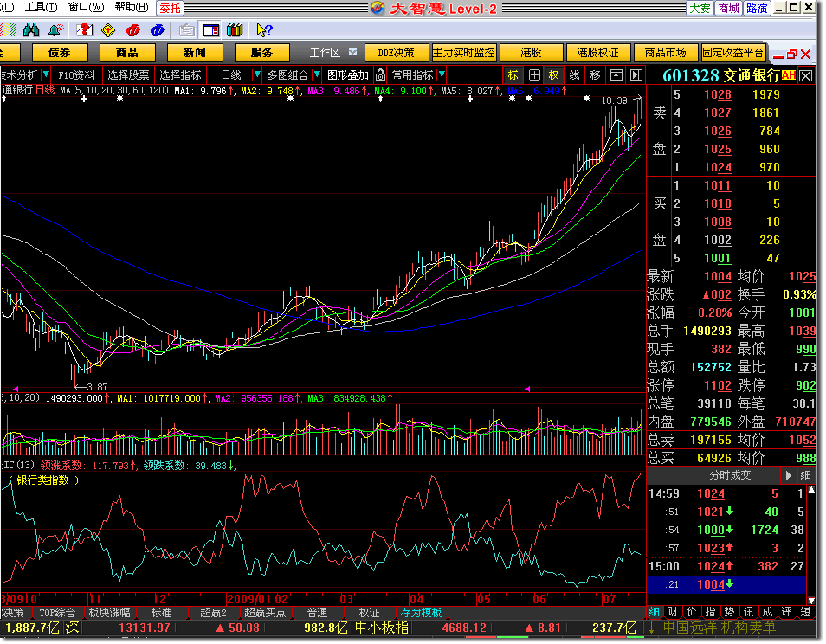Screen dimensions: 826x644
Task: Click the down arrow of 分时成交 scrollbar
Action: 811,601
